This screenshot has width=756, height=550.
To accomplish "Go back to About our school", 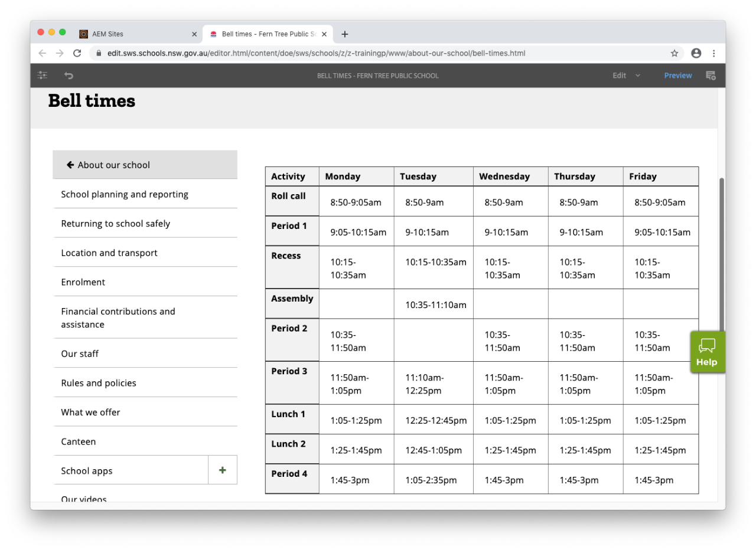I will 145,165.
